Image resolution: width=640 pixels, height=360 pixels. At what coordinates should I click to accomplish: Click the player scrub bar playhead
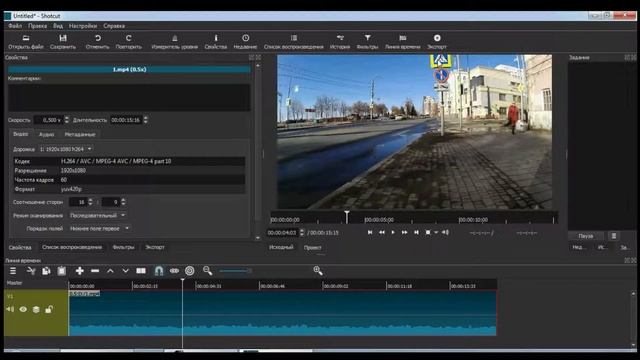[x=347, y=216]
